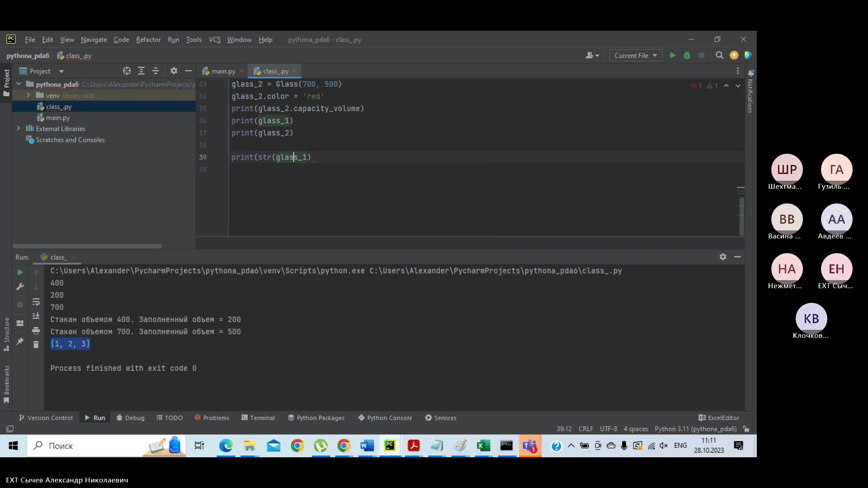Toggle scroll to end in Run output
This screenshot has height=488, width=868.
click(x=36, y=315)
